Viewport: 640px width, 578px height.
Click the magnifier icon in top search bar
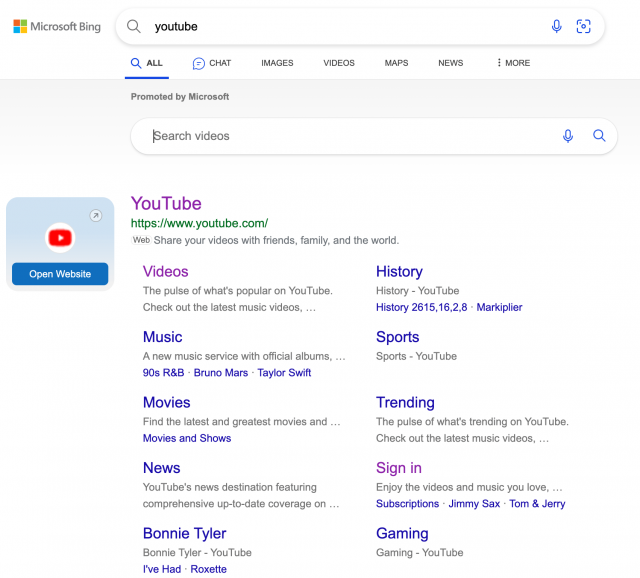(x=134, y=27)
